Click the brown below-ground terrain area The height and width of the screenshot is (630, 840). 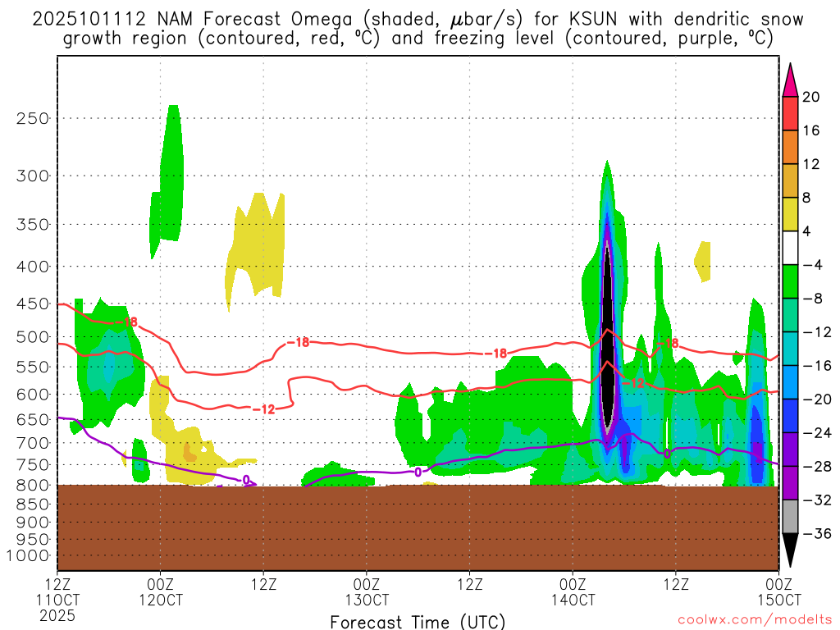pos(418,527)
